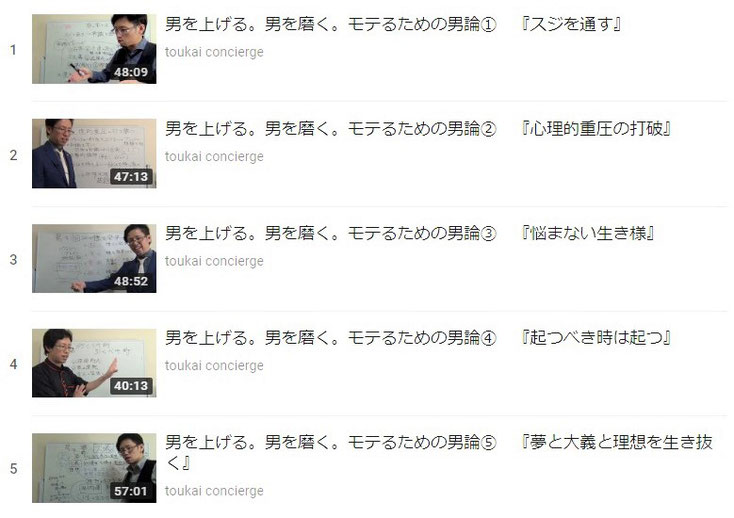
Task: Select playlist index number 4
Action: pyautogui.click(x=13, y=364)
